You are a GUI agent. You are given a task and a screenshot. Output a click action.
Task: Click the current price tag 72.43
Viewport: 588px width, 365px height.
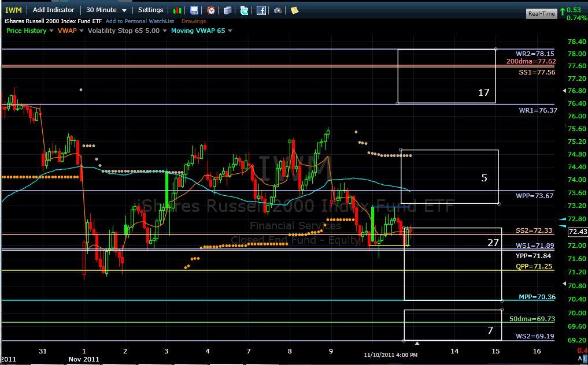[x=578, y=232]
